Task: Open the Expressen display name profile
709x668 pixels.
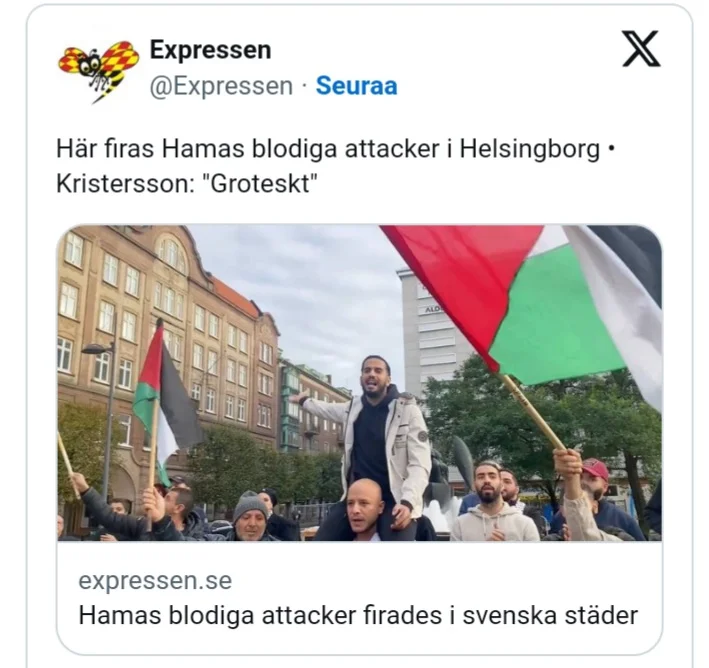Action: [x=210, y=49]
